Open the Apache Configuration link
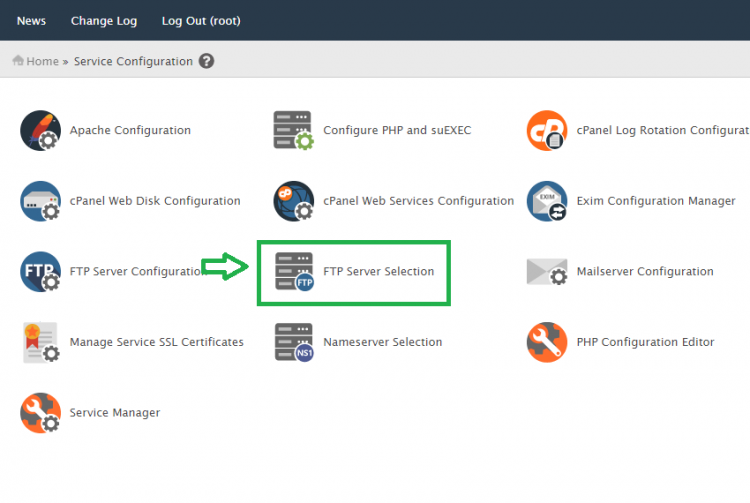The width and height of the screenshot is (750, 503). point(130,131)
